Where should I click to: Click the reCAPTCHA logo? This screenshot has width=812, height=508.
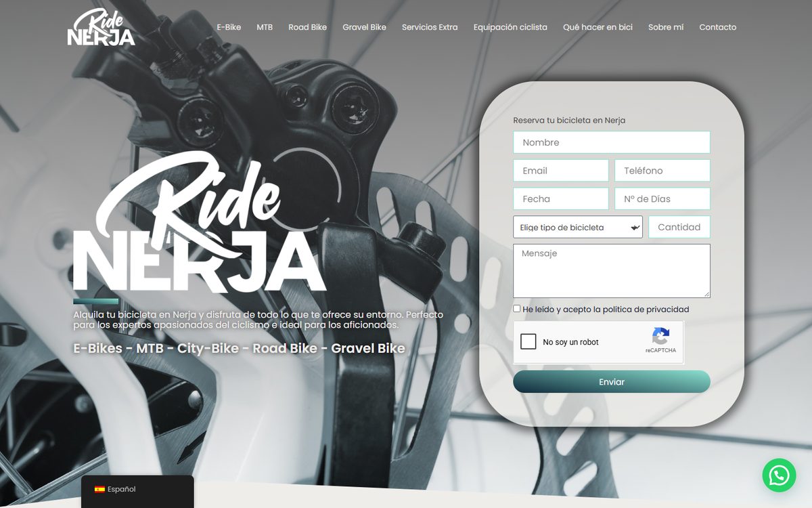[x=660, y=337]
